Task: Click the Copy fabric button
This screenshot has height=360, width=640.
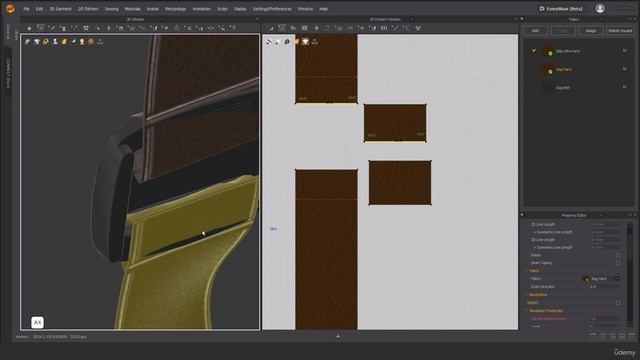Action: (x=563, y=31)
